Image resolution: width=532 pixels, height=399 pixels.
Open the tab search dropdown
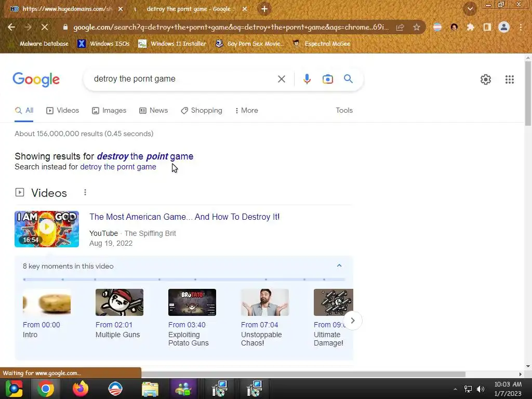pos(470,9)
